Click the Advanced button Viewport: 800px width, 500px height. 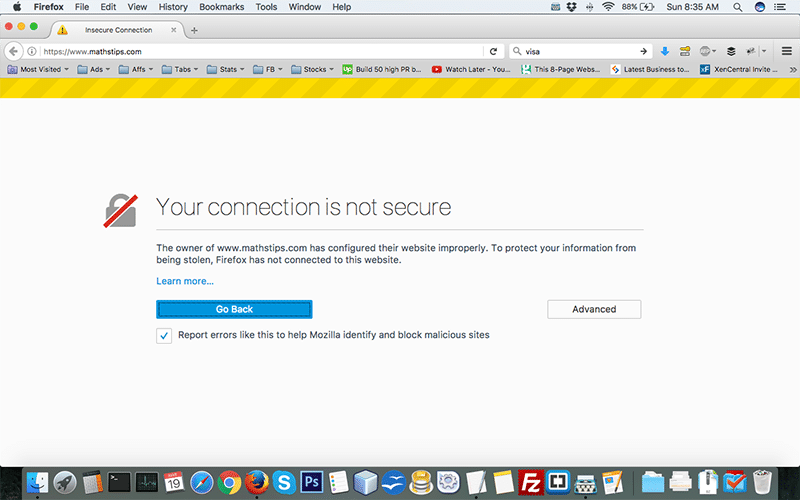pyautogui.click(x=594, y=309)
